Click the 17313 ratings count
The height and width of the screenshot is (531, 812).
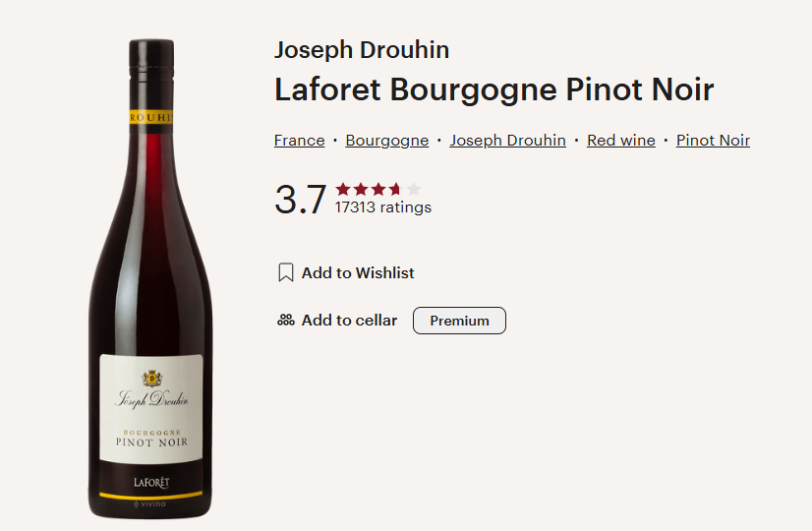(383, 207)
